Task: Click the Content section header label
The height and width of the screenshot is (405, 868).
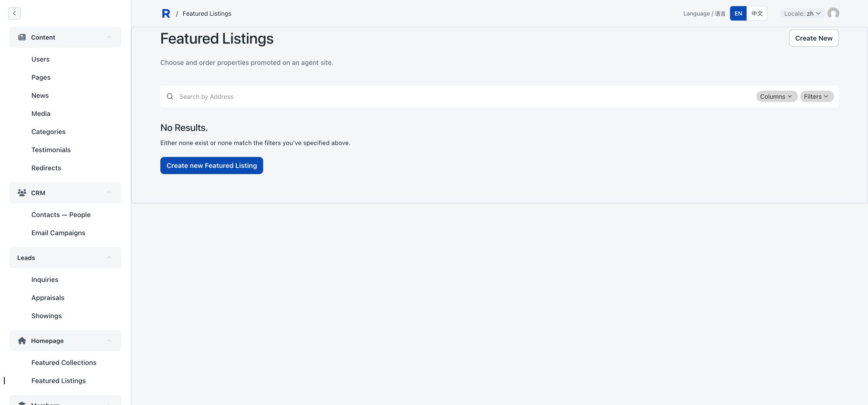Action: point(43,37)
